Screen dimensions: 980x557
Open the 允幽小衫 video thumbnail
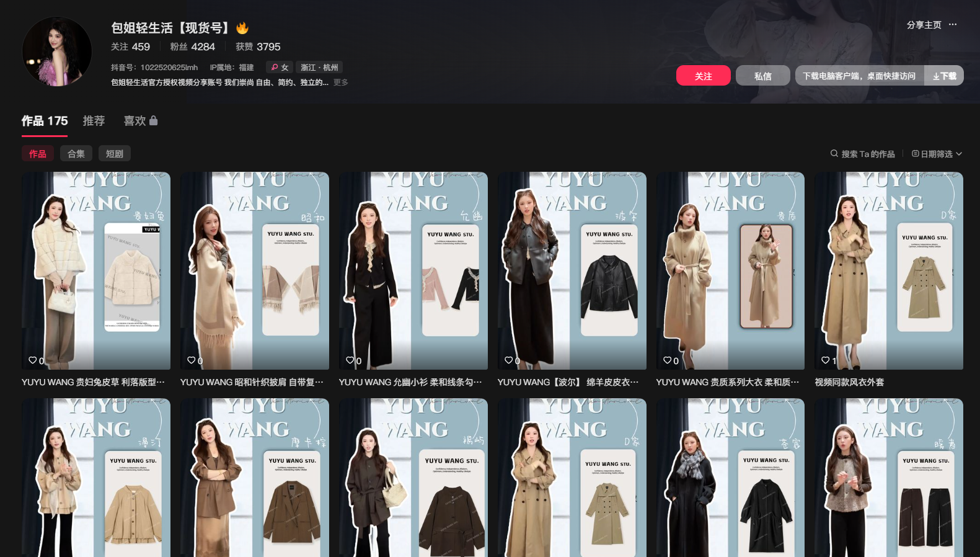413,270
